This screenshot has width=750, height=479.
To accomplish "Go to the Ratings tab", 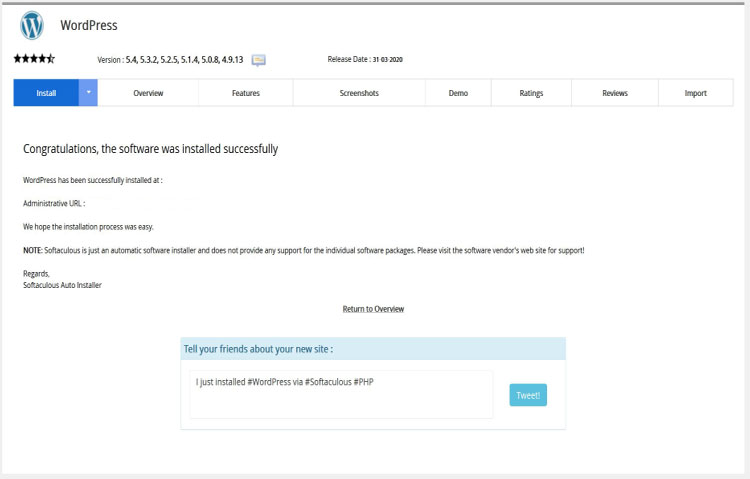I will pyautogui.click(x=531, y=93).
